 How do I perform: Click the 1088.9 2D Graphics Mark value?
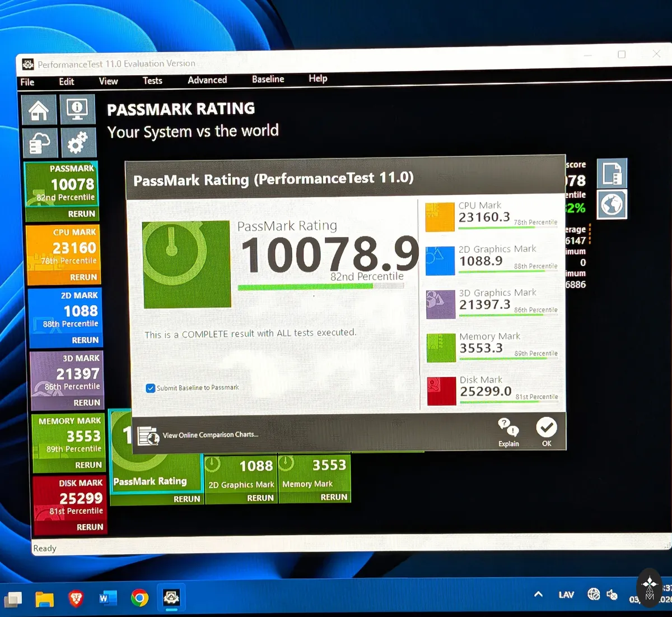[x=481, y=261]
